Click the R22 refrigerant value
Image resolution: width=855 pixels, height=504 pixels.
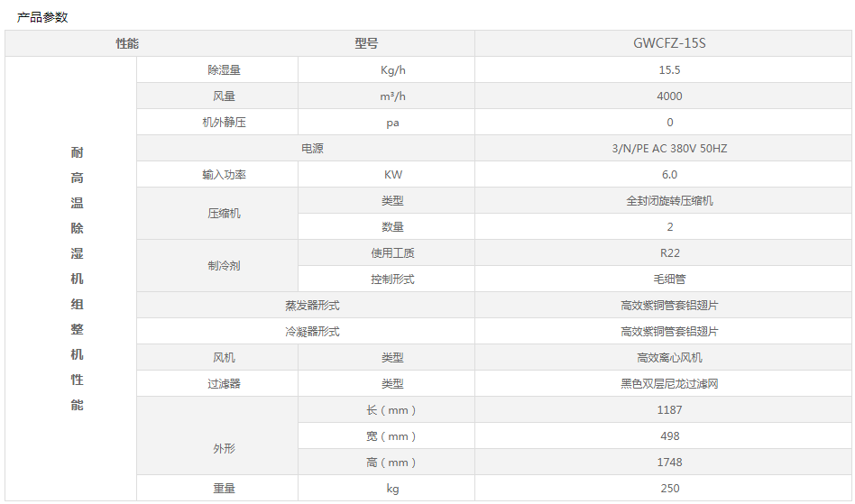point(669,253)
